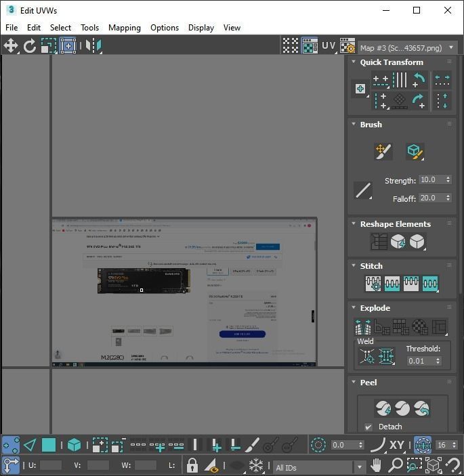Toggle Select by Element cube icon
Image resolution: width=464 pixels, height=476 pixels.
tap(74, 445)
